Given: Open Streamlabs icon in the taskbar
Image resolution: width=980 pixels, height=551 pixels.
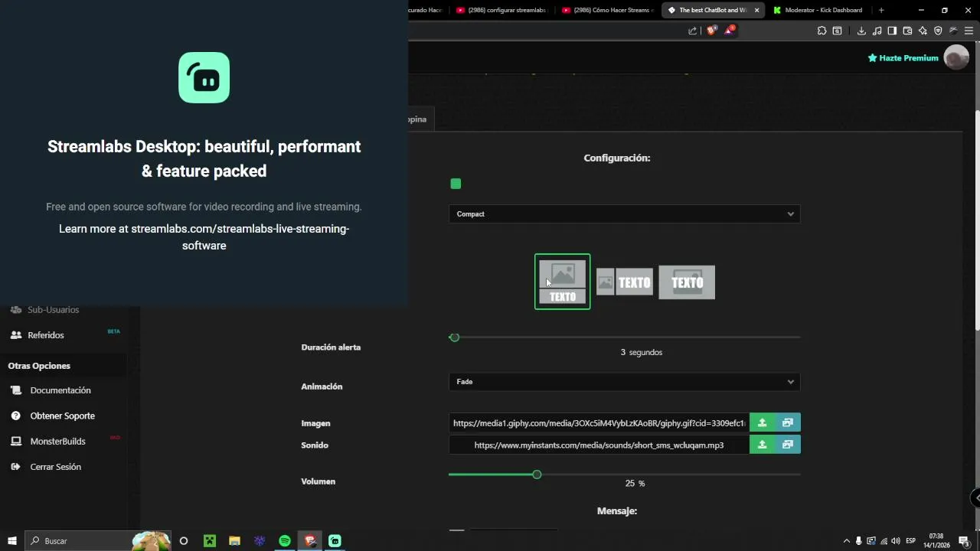Looking at the screenshot, I should [335, 541].
